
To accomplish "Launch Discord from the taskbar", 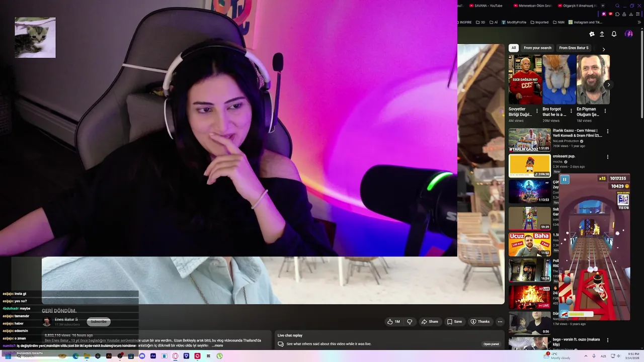I will [x=142, y=356].
